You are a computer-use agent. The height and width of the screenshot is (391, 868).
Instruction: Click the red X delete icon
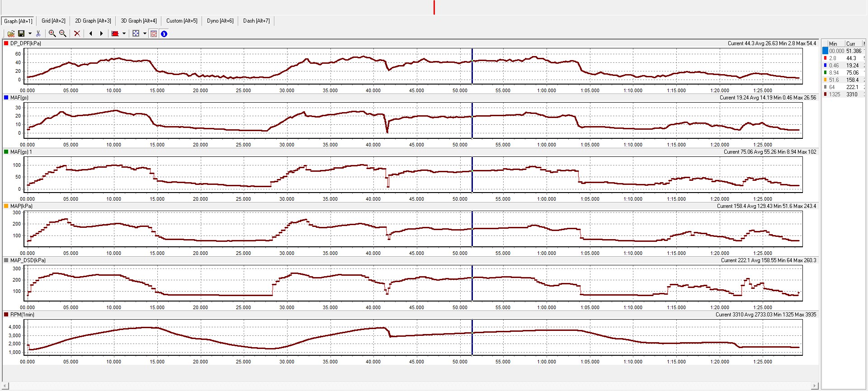[77, 33]
